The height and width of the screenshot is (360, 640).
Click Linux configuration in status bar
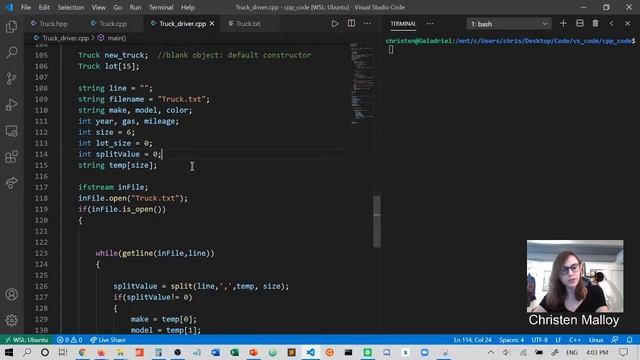coord(596,340)
